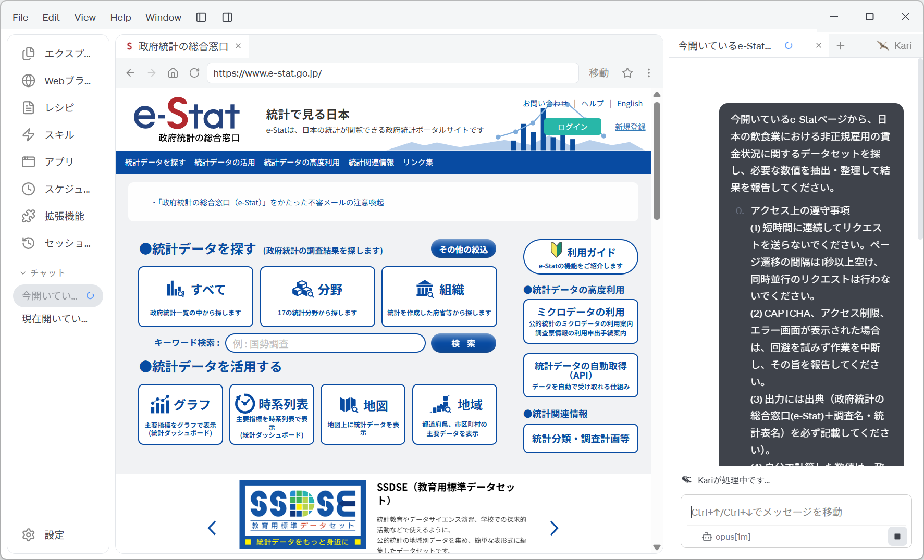This screenshot has width=924, height=560.
Task: Open the schedule clock sidebar item
Action: 57,189
